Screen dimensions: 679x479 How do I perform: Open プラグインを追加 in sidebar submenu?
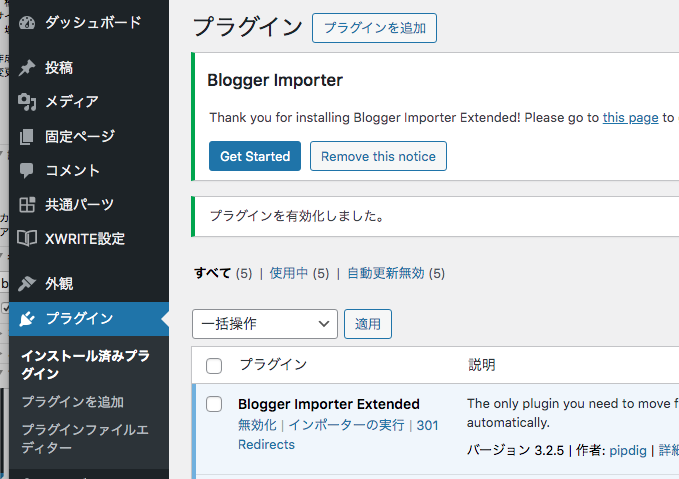pos(73,402)
